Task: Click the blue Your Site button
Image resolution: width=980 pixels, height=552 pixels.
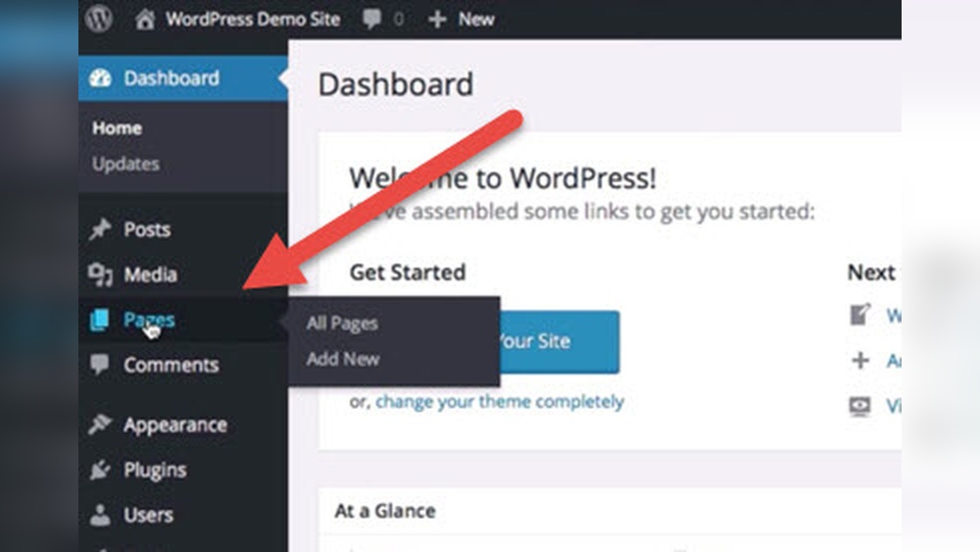Action: (560, 342)
